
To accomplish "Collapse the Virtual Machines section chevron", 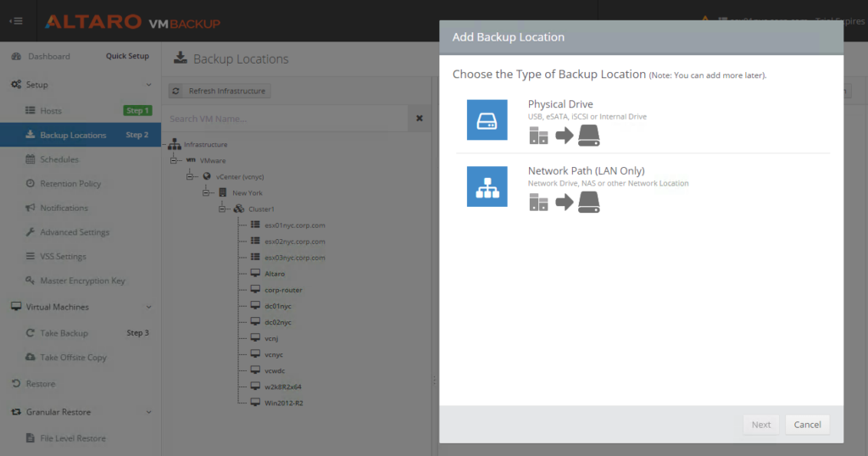I will coord(148,307).
